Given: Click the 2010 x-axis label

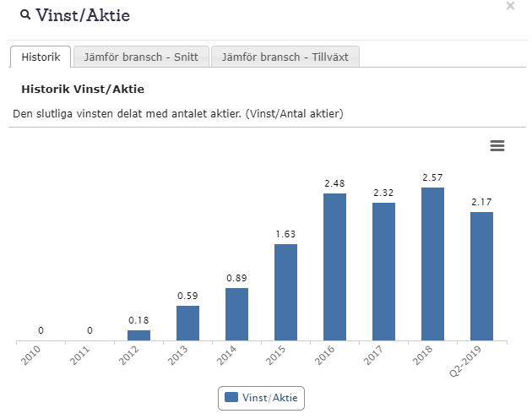Looking at the screenshot, I should point(31,355).
